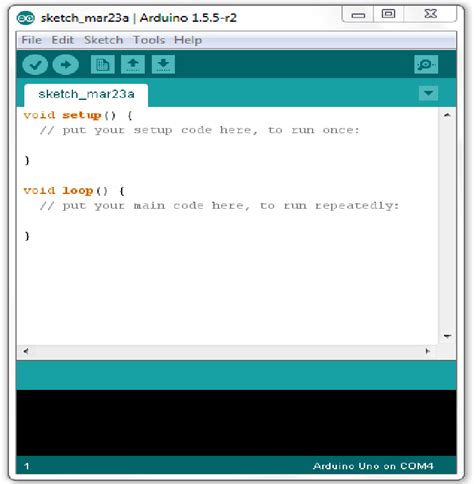Save the sketch using the down-arrow icon

(163, 64)
